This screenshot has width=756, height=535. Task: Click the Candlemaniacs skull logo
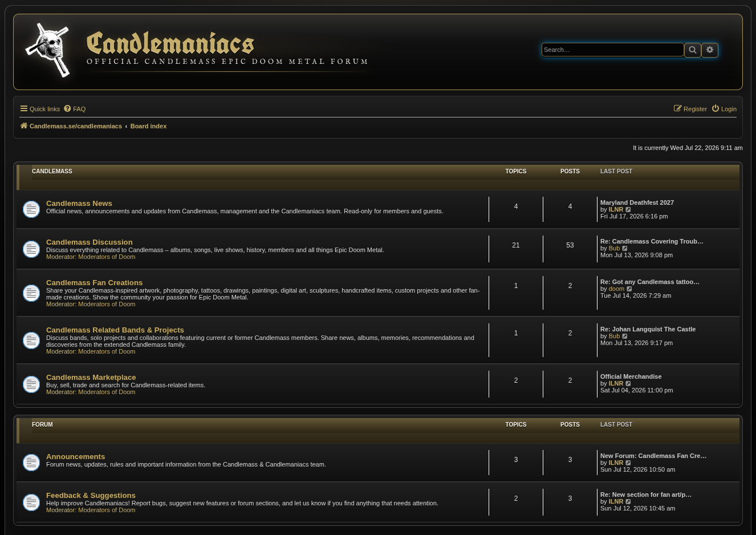(x=48, y=50)
